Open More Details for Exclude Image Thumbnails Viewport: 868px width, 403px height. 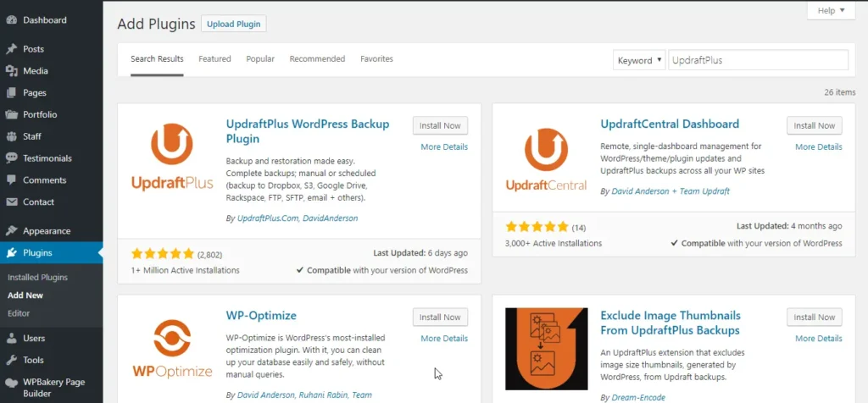point(819,339)
